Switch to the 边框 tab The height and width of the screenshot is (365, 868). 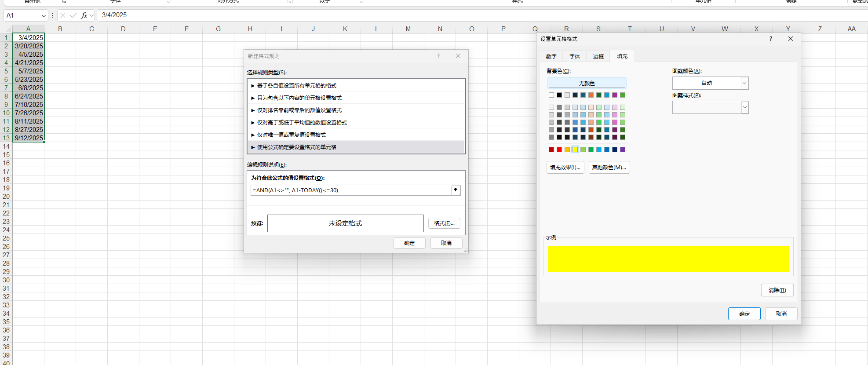click(x=598, y=56)
